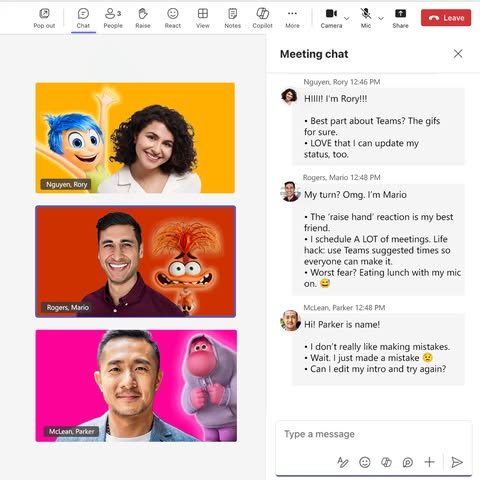The height and width of the screenshot is (480, 480).
Task: Click Parker's chat avatar
Action: click(290, 320)
